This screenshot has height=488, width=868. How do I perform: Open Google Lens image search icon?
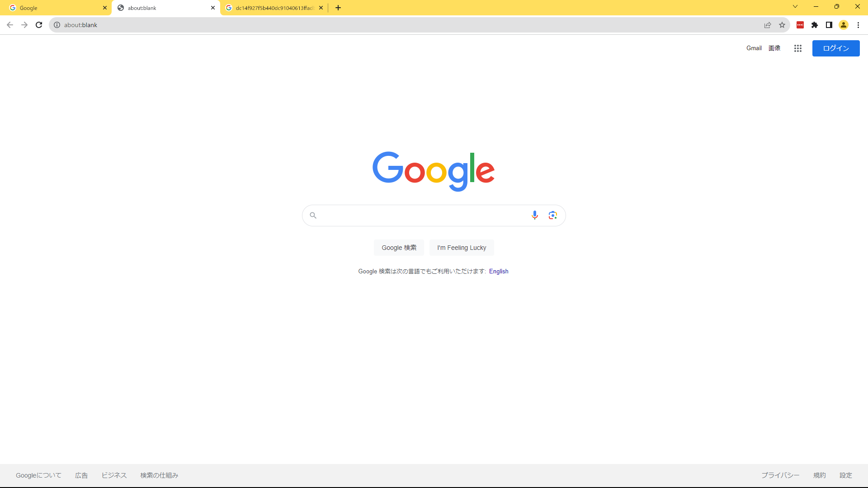(x=552, y=215)
